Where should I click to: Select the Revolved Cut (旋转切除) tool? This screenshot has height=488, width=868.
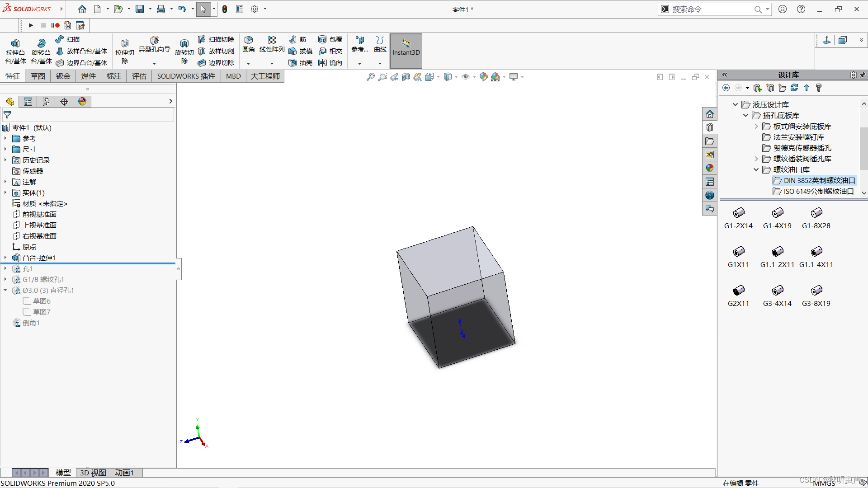(184, 51)
